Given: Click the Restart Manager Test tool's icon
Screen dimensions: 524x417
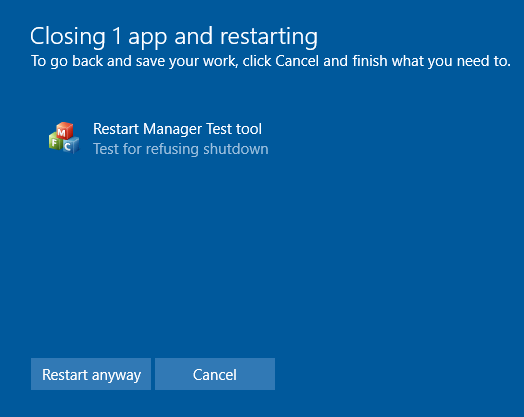Looking at the screenshot, I should click(64, 138).
